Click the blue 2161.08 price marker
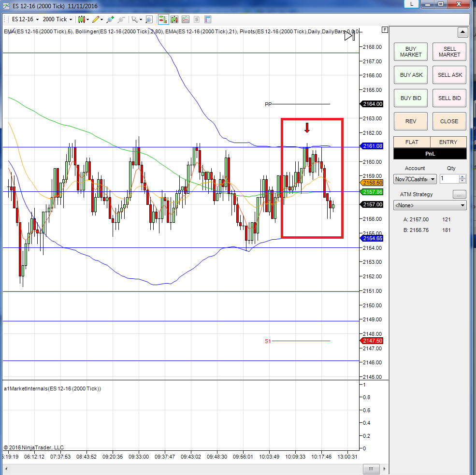The image size is (476, 475). pos(372,146)
